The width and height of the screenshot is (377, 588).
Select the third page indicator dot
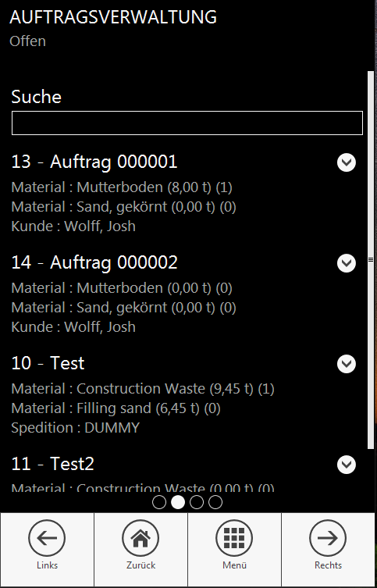(197, 502)
